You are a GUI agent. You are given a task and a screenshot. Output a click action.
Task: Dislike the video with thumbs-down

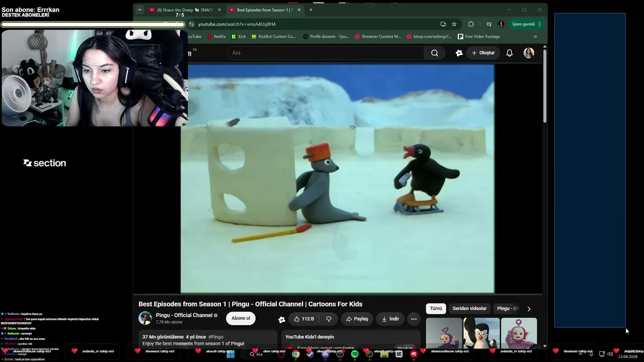(x=329, y=319)
